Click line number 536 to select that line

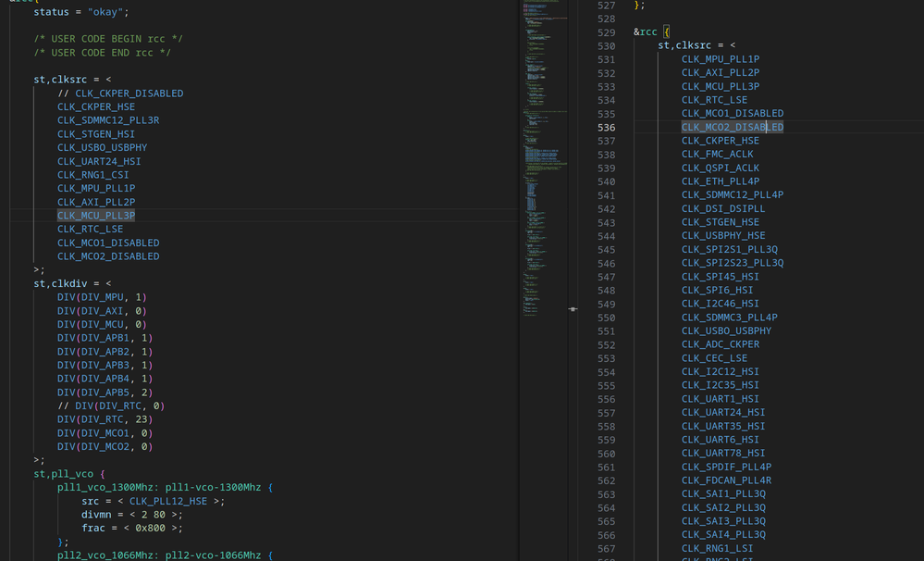[606, 127]
